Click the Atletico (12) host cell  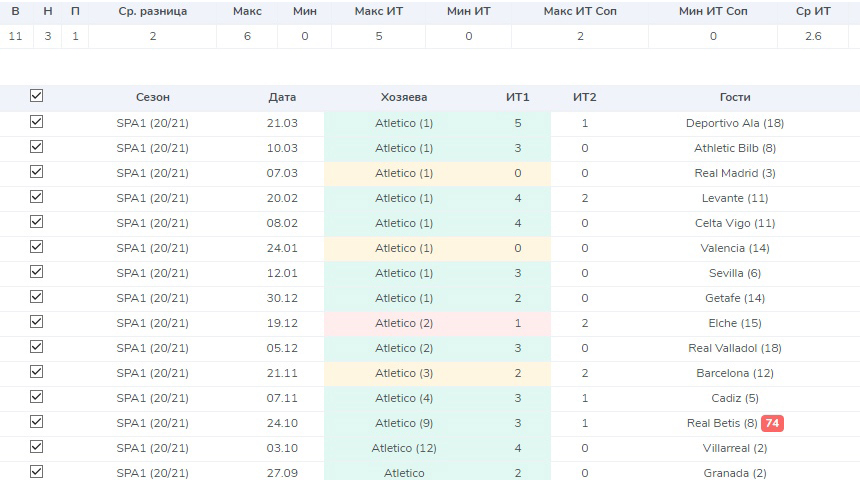404,448
